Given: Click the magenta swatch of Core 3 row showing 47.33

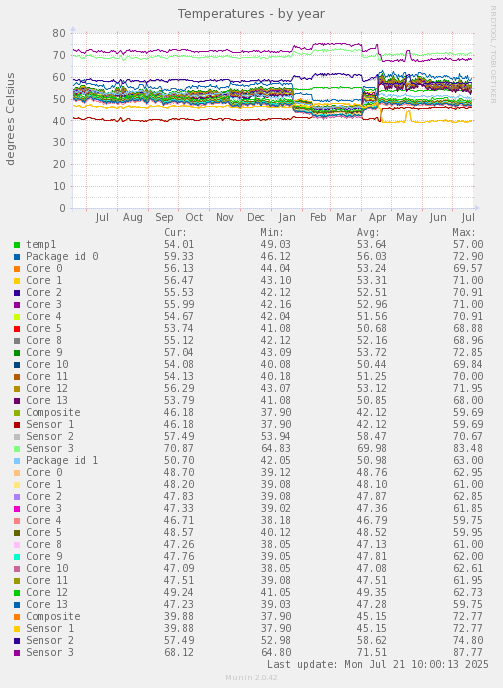Looking at the screenshot, I should 17,509.
